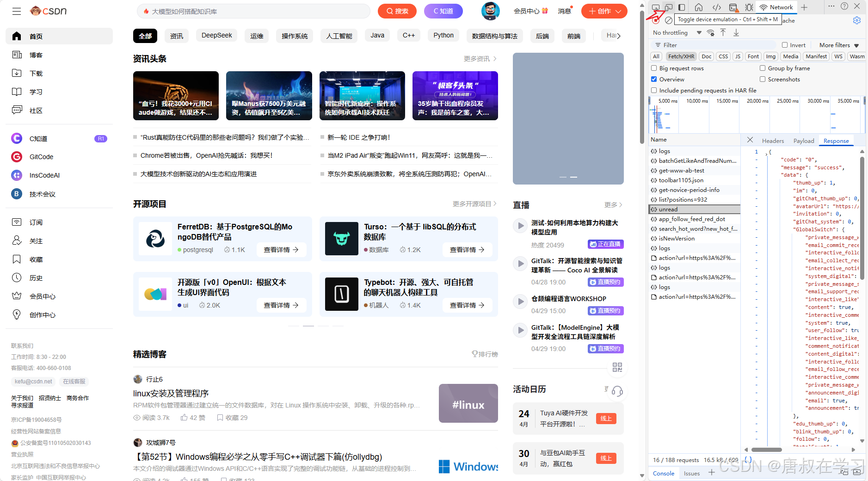View details of FerretDB project

point(281,250)
